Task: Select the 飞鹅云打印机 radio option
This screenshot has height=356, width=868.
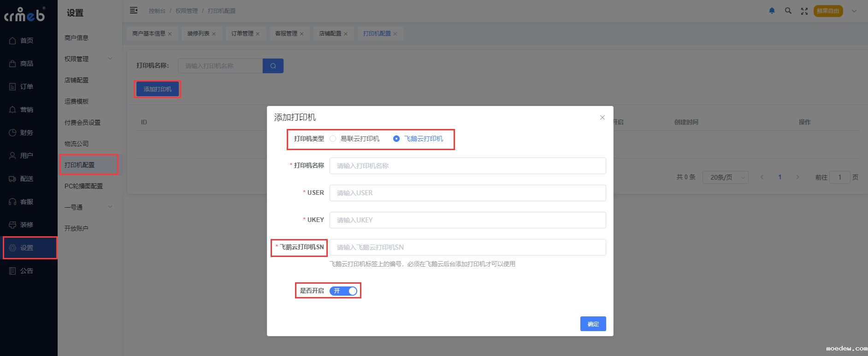Action: (396, 139)
